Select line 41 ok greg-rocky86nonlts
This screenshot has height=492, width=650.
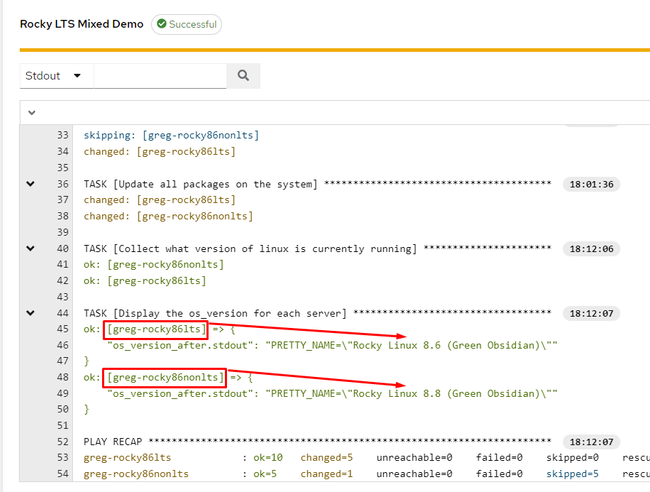tap(154, 264)
